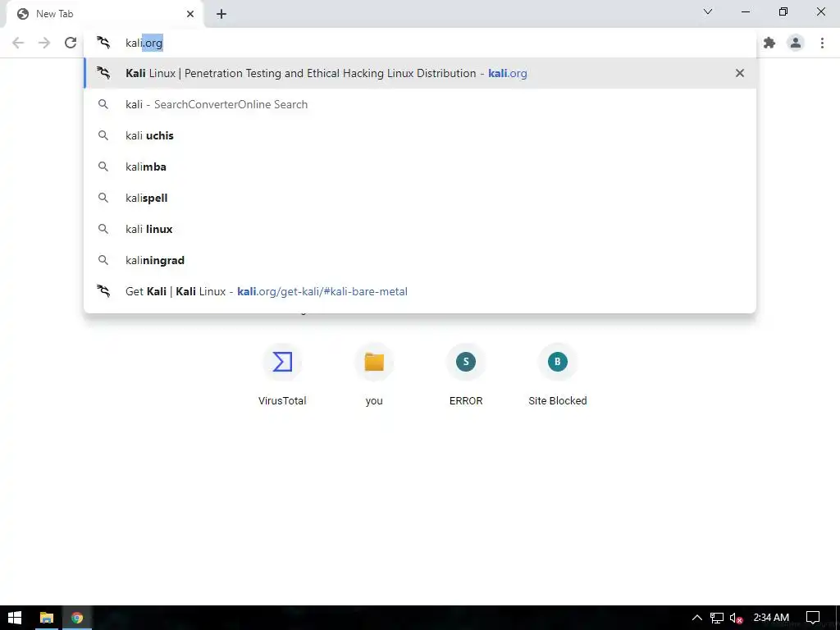Viewport: 840px width, 630px height.
Task: Click the browser forward arrow
Action: (44, 43)
